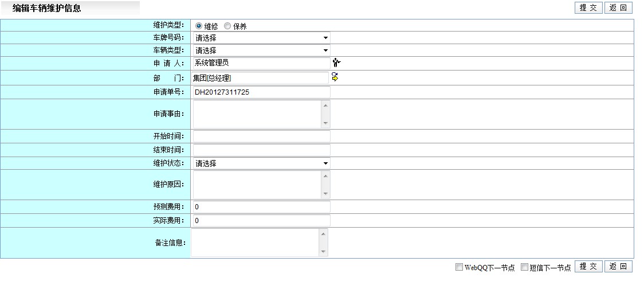Click the 提交 button in the header row
This screenshot has width=644, height=285.
(x=588, y=7)
